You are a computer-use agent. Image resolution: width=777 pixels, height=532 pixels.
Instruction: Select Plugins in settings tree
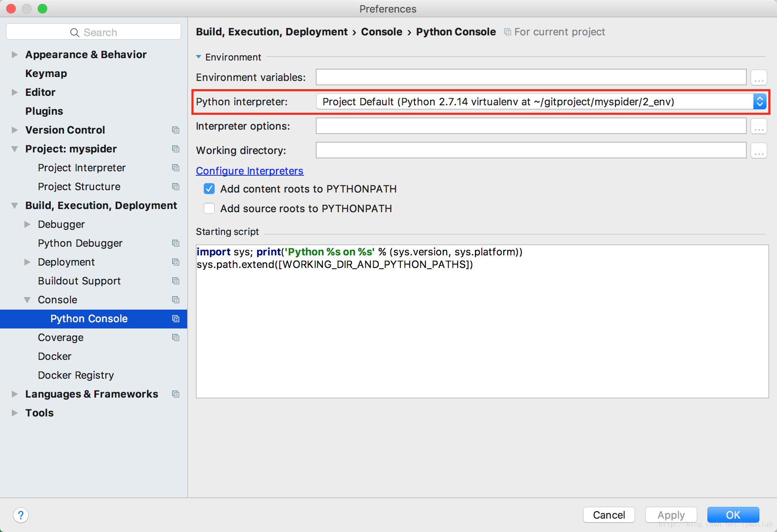point(44,111)
